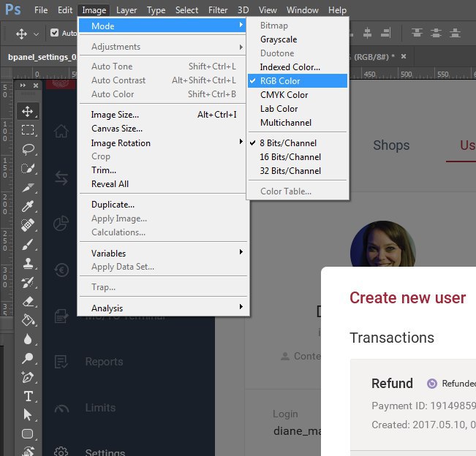Close the toolbox panel with X
The image size is (476, 456).
pyautogui.click(x=36, y=85)
